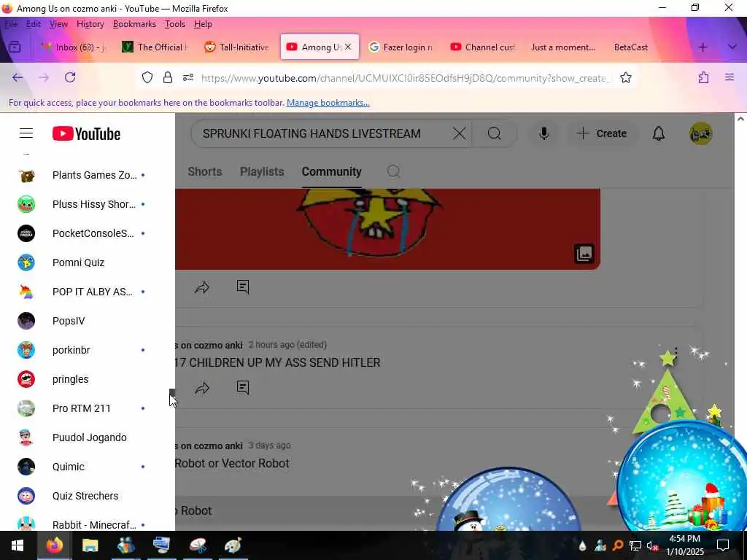List all tabs dropdown arrow
The image size is (747, 560).
click(732, 47)
